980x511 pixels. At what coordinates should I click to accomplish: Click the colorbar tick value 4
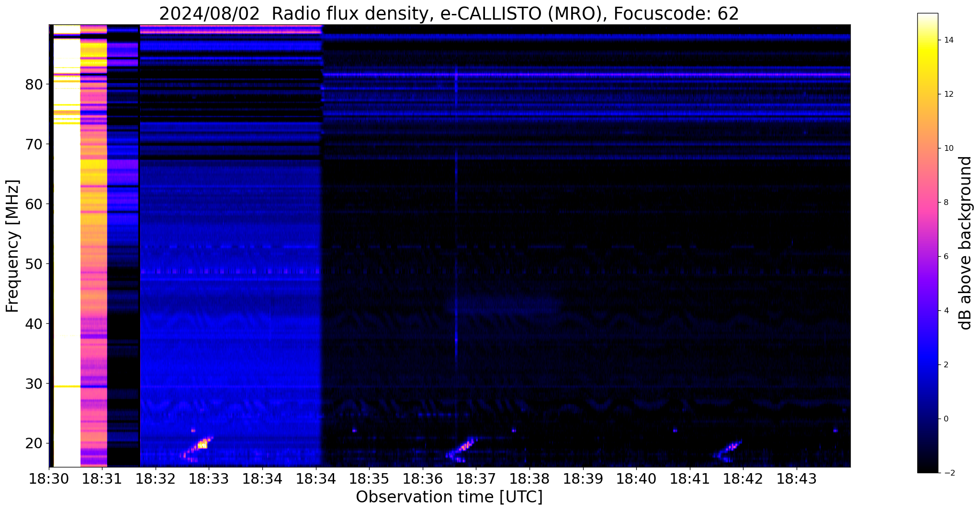click(x=946, y=311)
